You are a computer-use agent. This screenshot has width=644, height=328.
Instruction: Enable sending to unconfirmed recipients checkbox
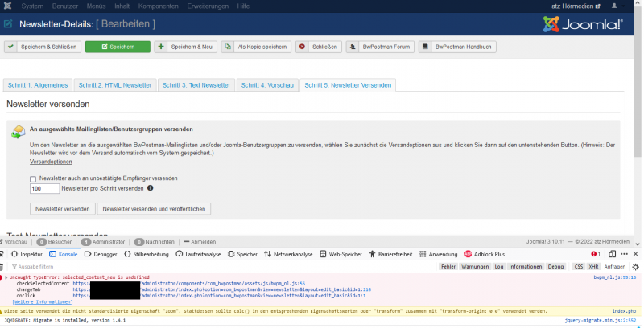[x=33, y=178]
